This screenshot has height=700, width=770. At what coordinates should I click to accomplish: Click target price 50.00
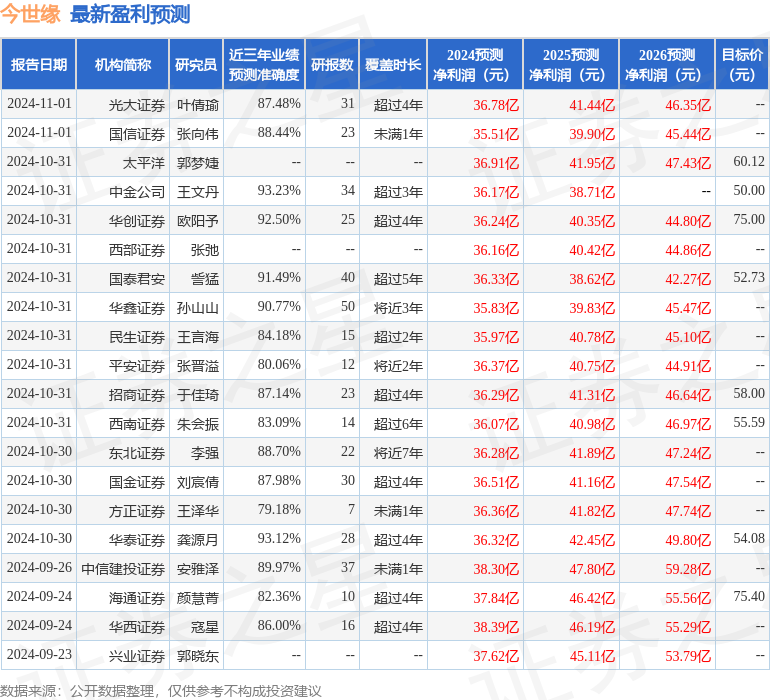pos(749,191)
